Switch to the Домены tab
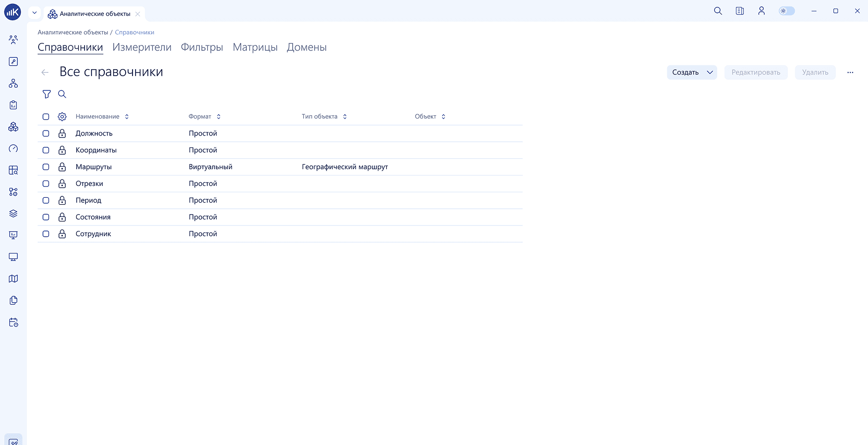The width and height of the screenshot is (868, 445). [307, 47]
